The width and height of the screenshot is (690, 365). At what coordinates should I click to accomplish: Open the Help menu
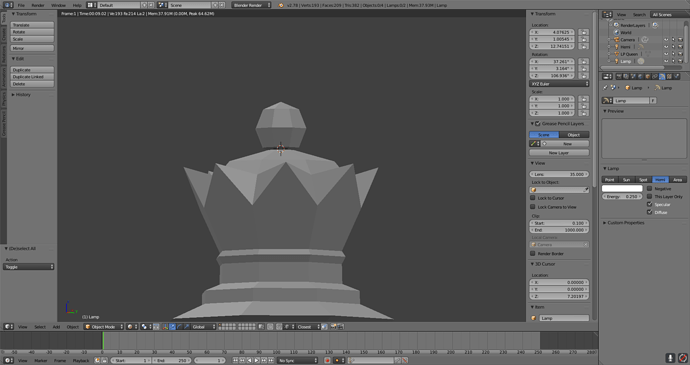pos(77,5)
